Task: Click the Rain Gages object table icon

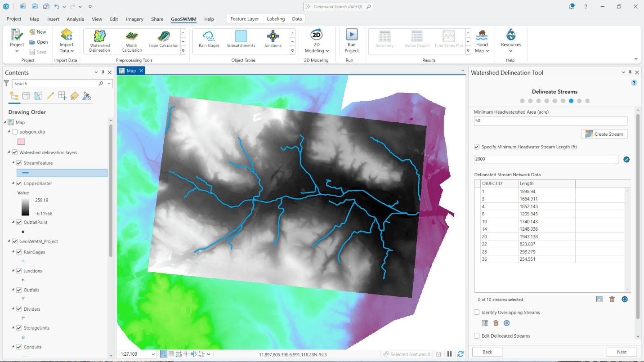Action: click(209, 40)
